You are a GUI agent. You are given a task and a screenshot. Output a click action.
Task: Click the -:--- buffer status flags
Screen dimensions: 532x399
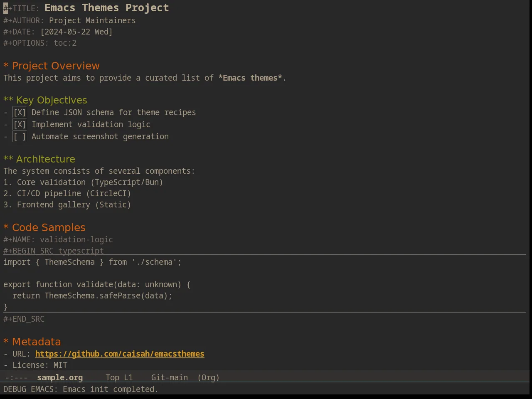coord(17,377)
